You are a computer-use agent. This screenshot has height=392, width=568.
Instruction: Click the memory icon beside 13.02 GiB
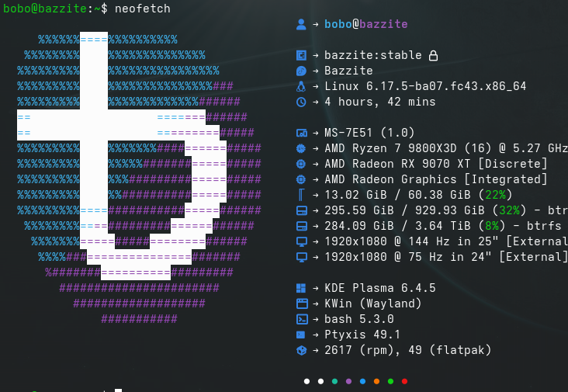(x=301, y=195)
